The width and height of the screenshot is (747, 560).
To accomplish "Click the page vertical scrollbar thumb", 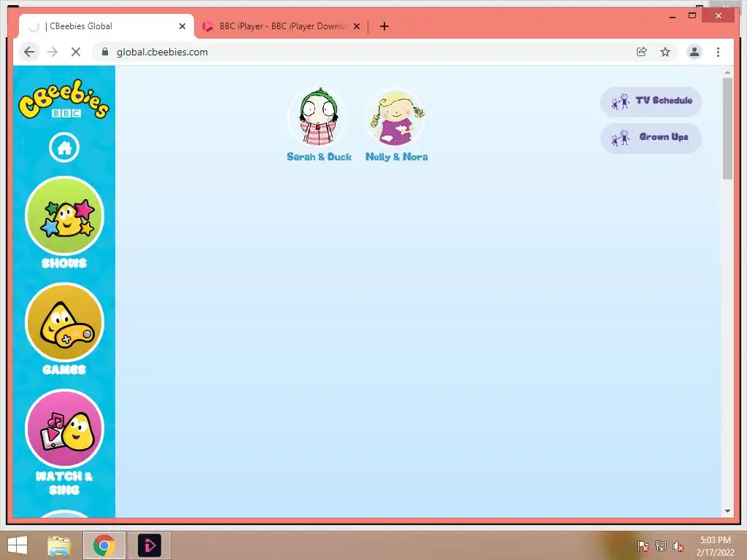I will 727,128.
